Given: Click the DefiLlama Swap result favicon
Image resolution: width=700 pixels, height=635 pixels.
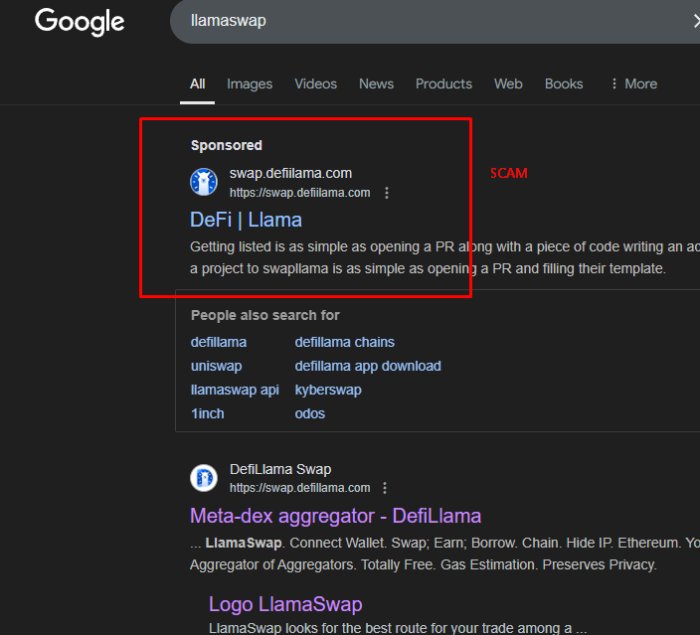Looking at the screenshot, I should [x=204, y=478].
